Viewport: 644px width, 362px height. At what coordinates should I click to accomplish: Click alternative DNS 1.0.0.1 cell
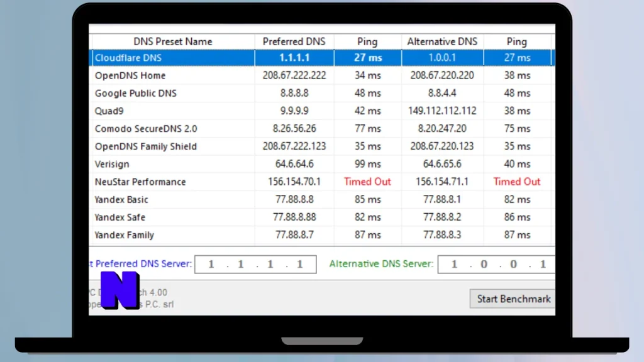(x=442, y=58)
